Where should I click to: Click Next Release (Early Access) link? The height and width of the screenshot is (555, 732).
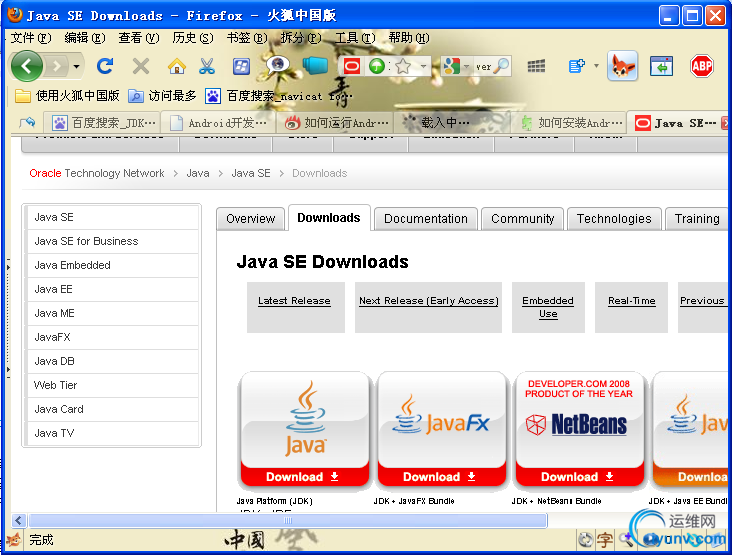click(x=429, y=301)
